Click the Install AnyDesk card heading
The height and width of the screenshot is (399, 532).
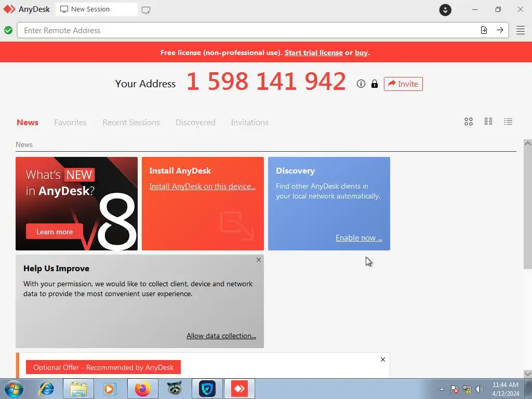180,170
